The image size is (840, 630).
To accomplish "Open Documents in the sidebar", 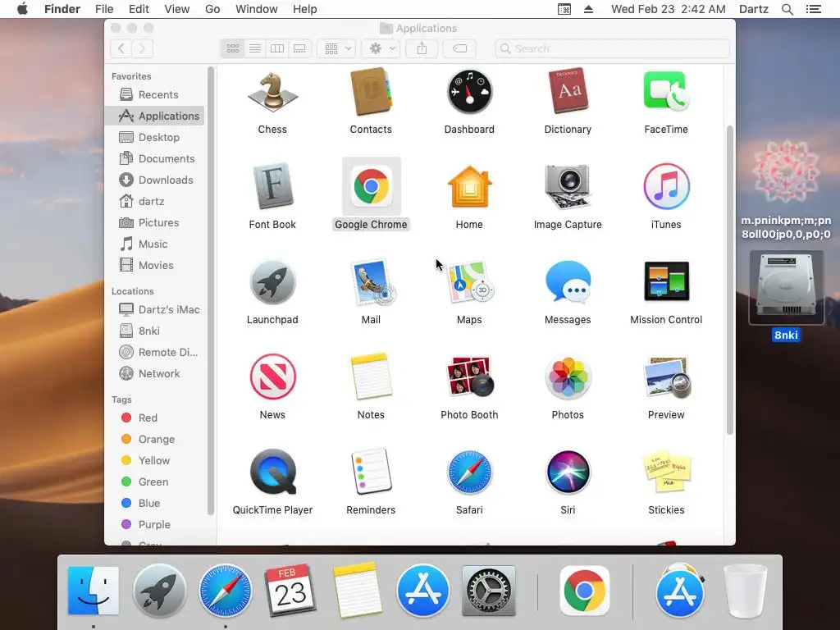I will (x=154, y=159).
